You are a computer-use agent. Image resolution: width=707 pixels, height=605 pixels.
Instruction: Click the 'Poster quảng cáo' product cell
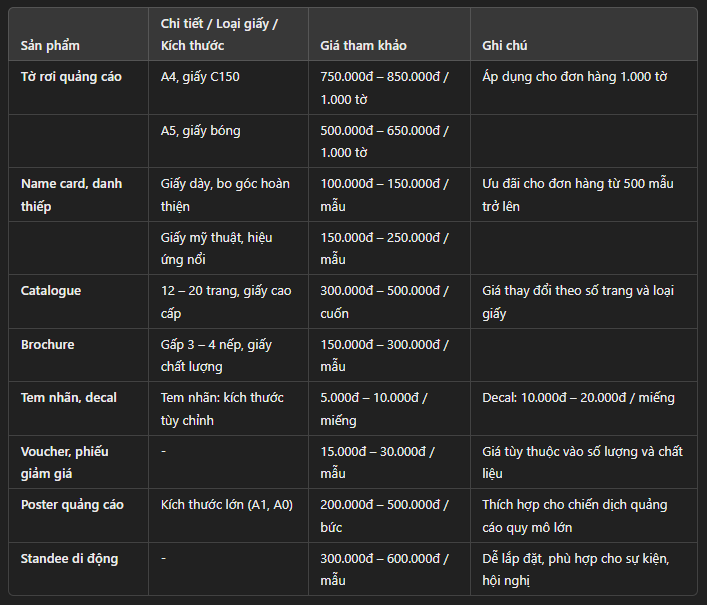point(72,504)
